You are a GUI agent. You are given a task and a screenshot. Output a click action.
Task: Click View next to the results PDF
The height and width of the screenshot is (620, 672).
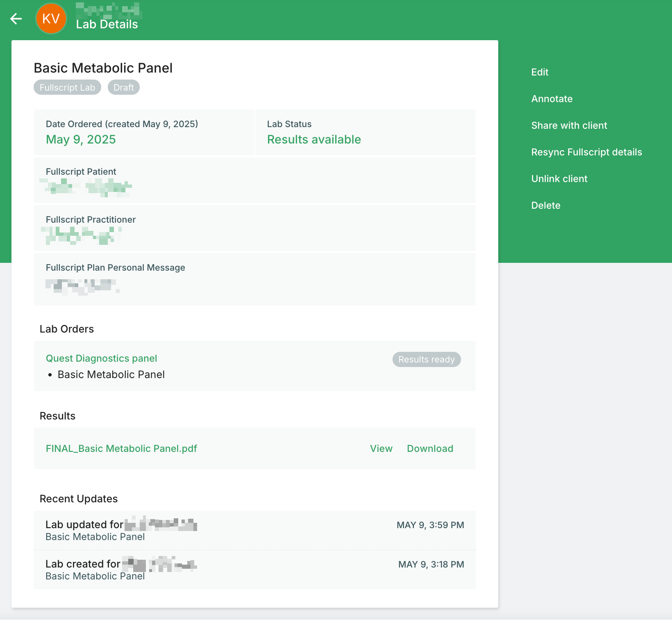click(x=381, y=448)
